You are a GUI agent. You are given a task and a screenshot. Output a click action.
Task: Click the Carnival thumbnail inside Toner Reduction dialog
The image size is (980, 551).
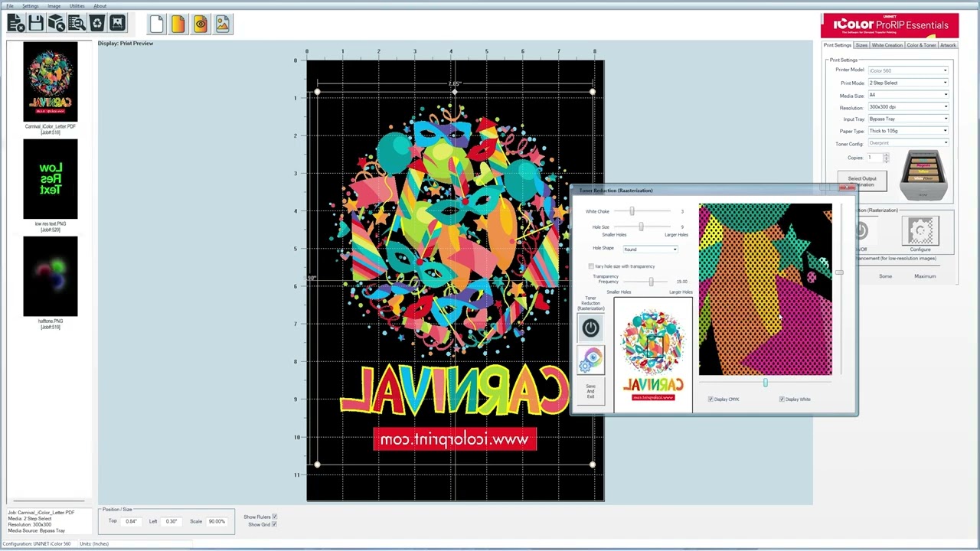tap(653, 355)
